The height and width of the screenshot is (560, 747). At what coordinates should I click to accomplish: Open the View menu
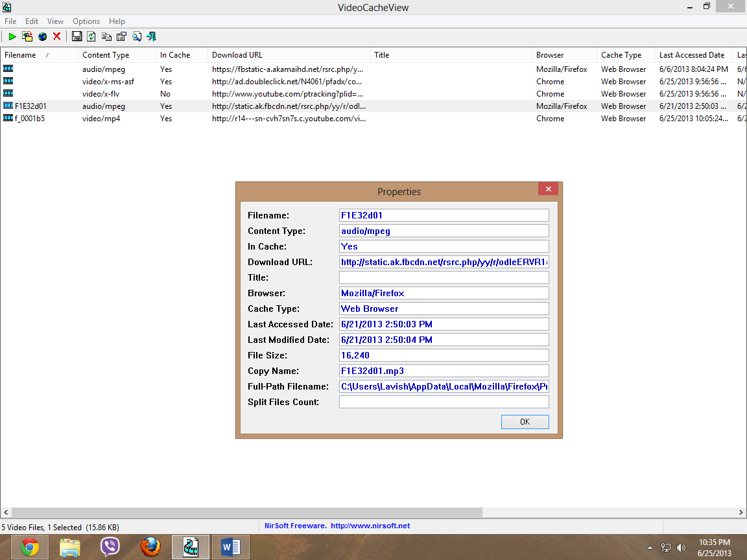pyautogui.click(x=55, y=21)
